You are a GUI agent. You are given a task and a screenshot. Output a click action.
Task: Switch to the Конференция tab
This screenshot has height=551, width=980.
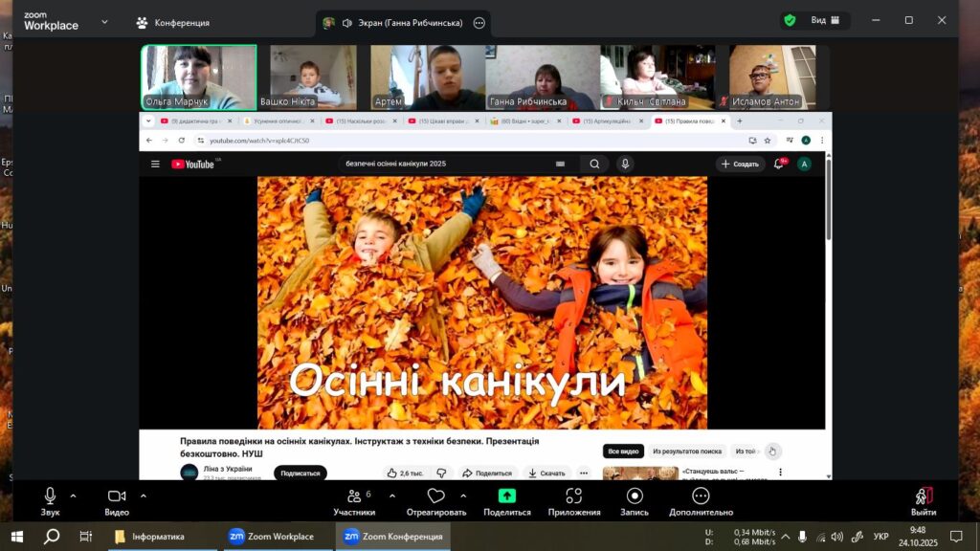click(173, 22)
